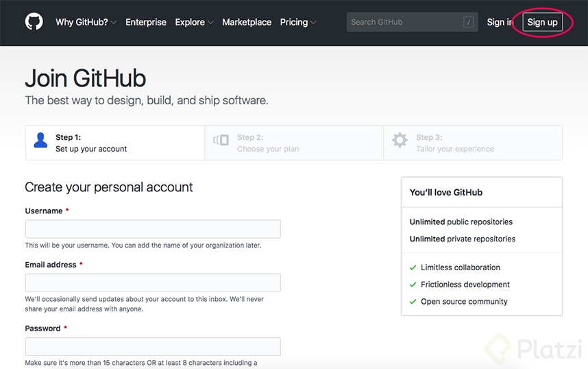588x369 pixels.
Task: Click the Step 2 plan icon
Action: [221, 140]
